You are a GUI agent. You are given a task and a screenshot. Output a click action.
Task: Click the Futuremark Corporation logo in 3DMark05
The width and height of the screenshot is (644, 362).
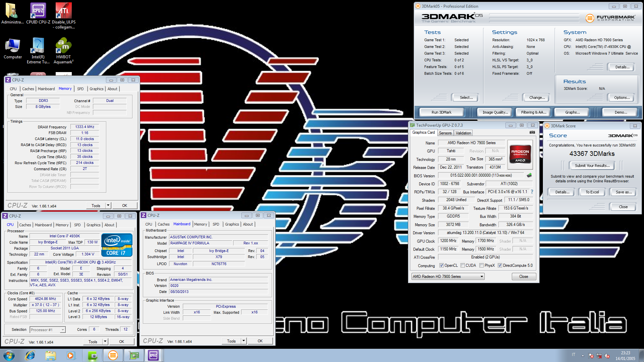[610, 18]
